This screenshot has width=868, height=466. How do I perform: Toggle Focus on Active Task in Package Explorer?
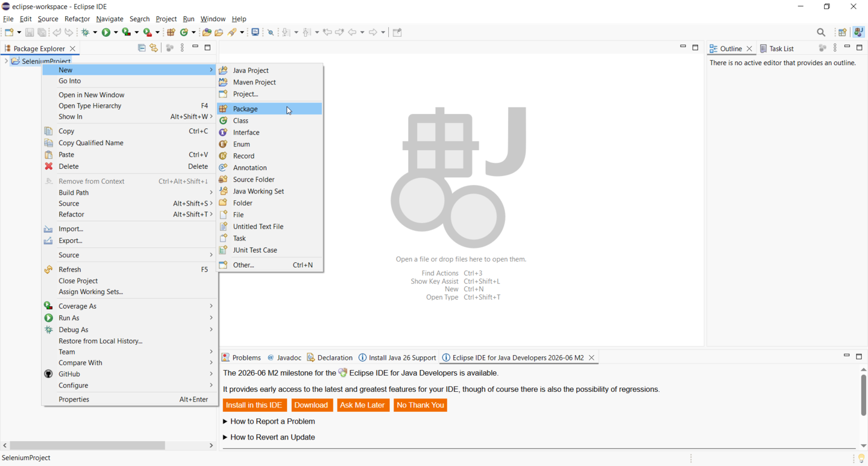click(x=169, y=48)
